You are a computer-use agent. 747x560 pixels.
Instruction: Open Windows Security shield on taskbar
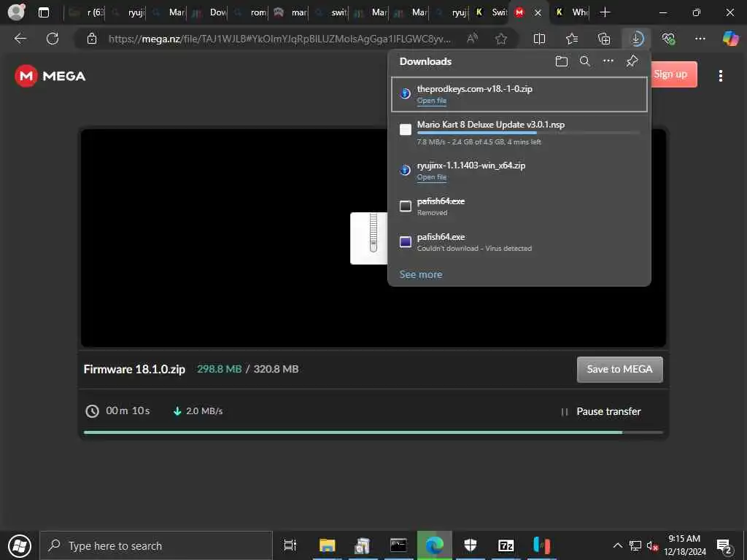pyautogui.click(x=471, y=545)
